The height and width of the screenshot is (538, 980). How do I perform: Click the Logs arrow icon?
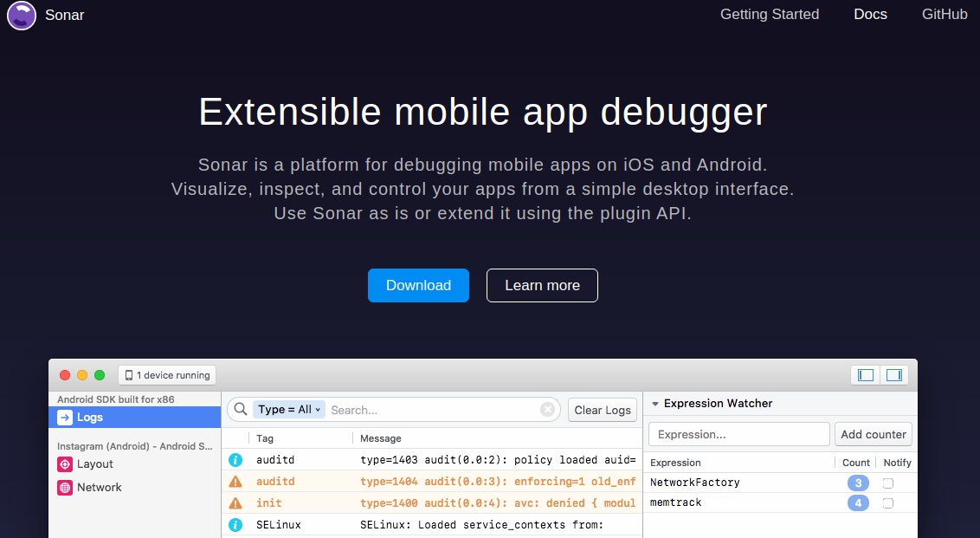pos(65,418)
